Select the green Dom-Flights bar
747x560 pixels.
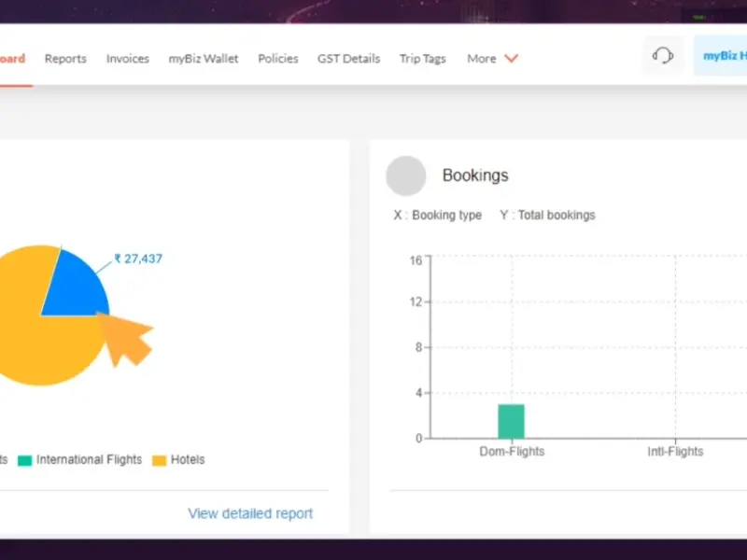tap(511, 421)
